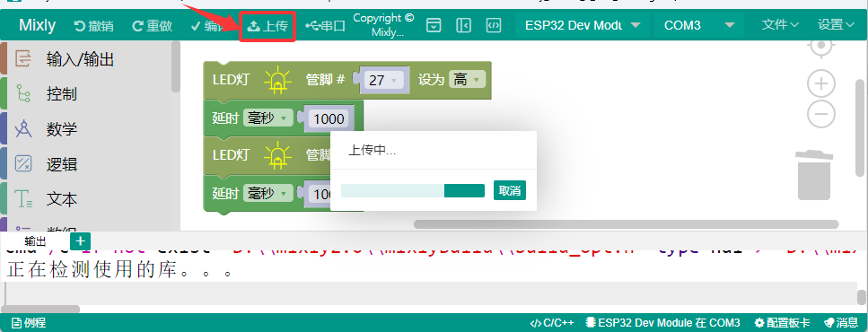Zoom in the workspace with plus icon
The height and width of the screenshot is (332, 868).
(821, 84)
